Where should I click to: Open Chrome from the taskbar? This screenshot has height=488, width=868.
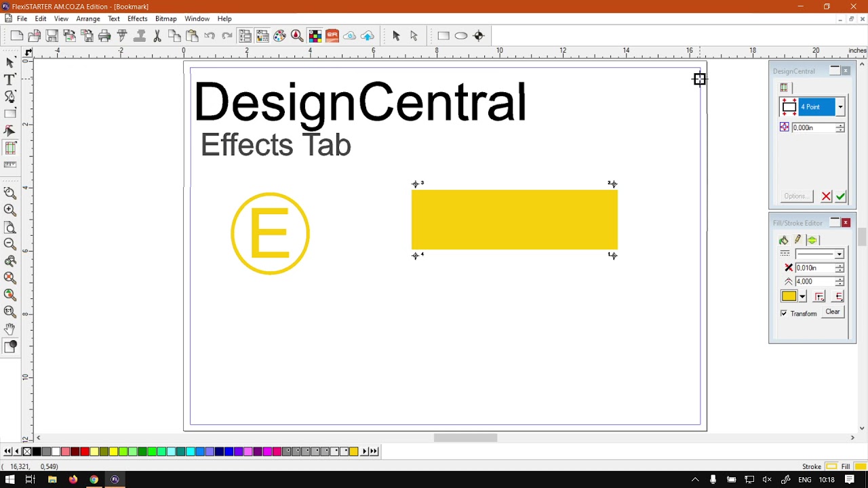coord(94,480)
